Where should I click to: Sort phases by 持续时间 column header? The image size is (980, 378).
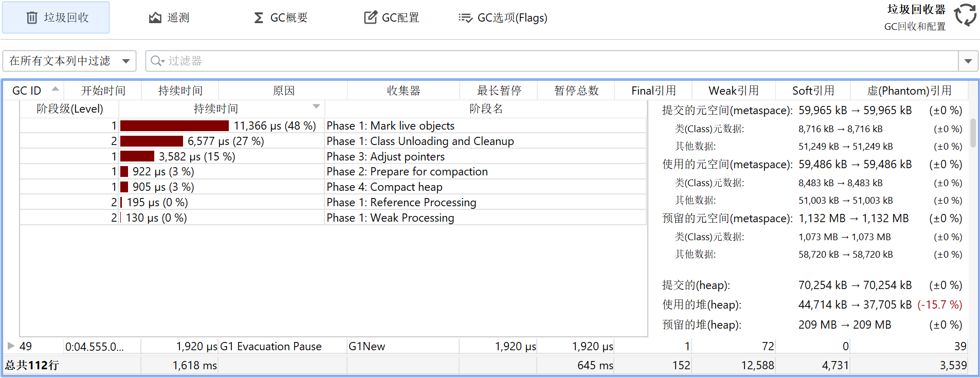216,109
